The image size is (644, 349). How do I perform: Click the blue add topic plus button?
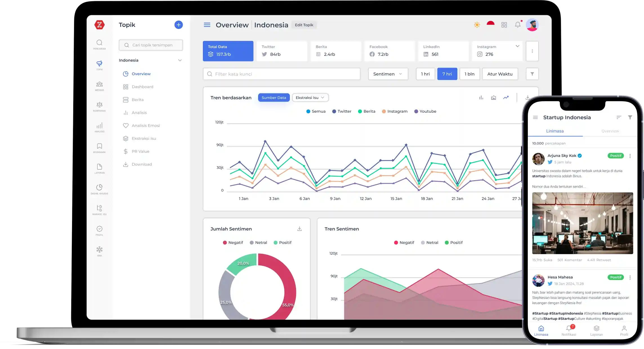(178, 25)
